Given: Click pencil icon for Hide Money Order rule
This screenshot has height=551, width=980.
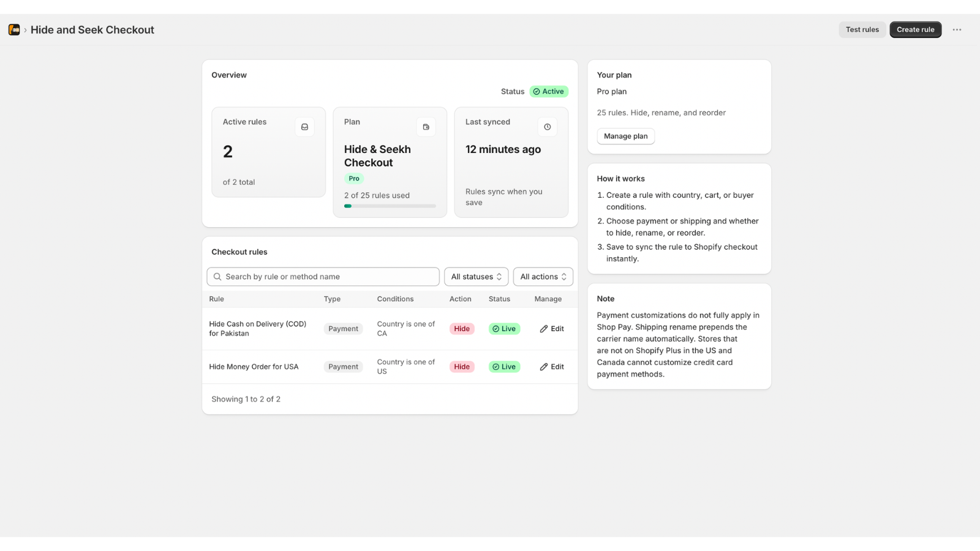Looking at the screenshot, I should [544, 367].
